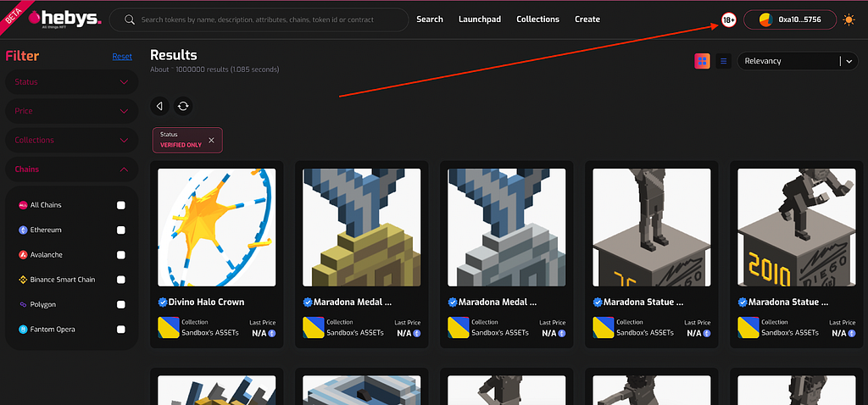
Task: Check the Ethereum checkbox
Action: (x=120, y=230)
